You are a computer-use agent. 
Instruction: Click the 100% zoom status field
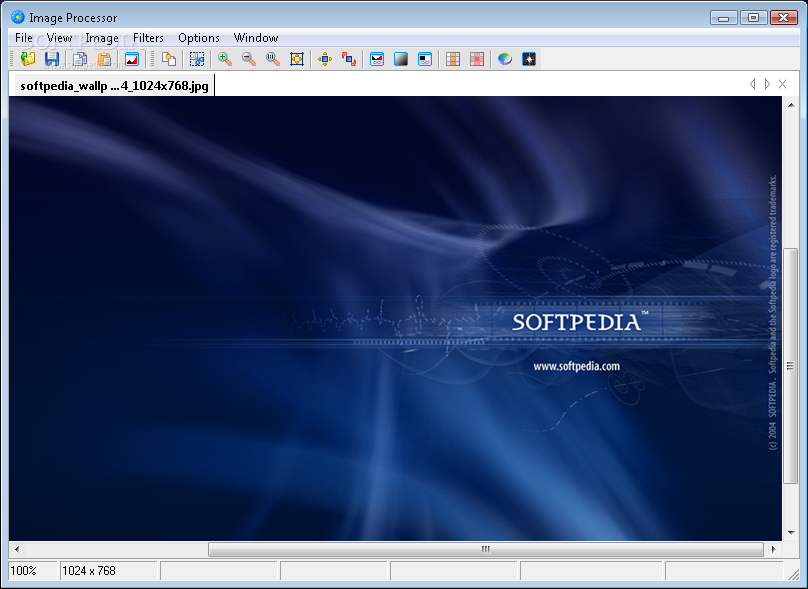pyautogui.click(x=33, y=570)
